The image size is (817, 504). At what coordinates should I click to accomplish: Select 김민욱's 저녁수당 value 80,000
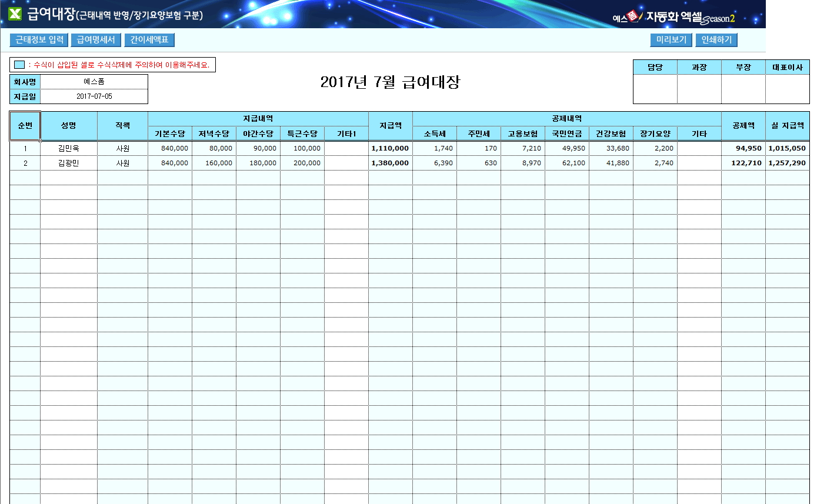[214, 148]
